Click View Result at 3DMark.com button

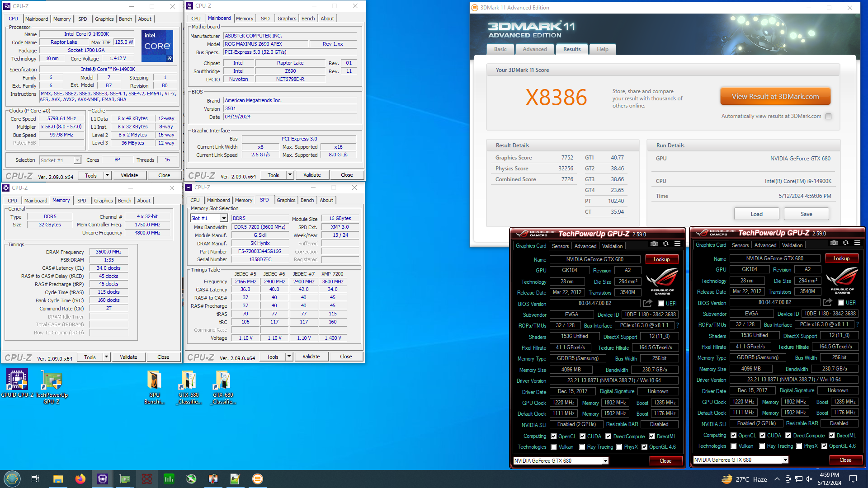click(x=775, y=97)
